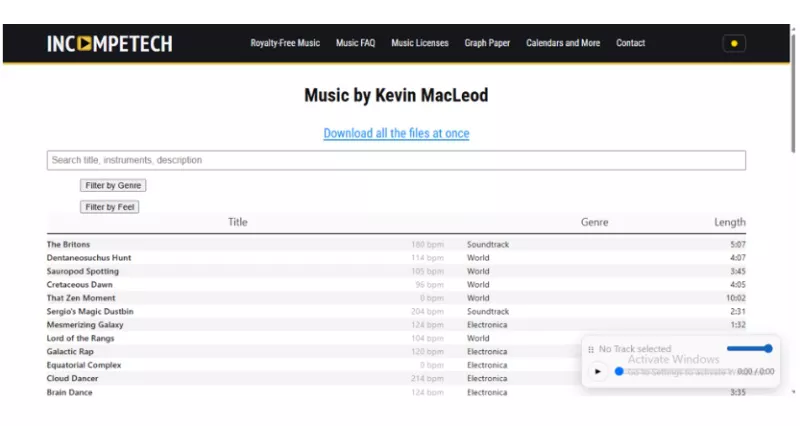
Task: Select Lord of the Rangs track
Action: coord(80,338)
